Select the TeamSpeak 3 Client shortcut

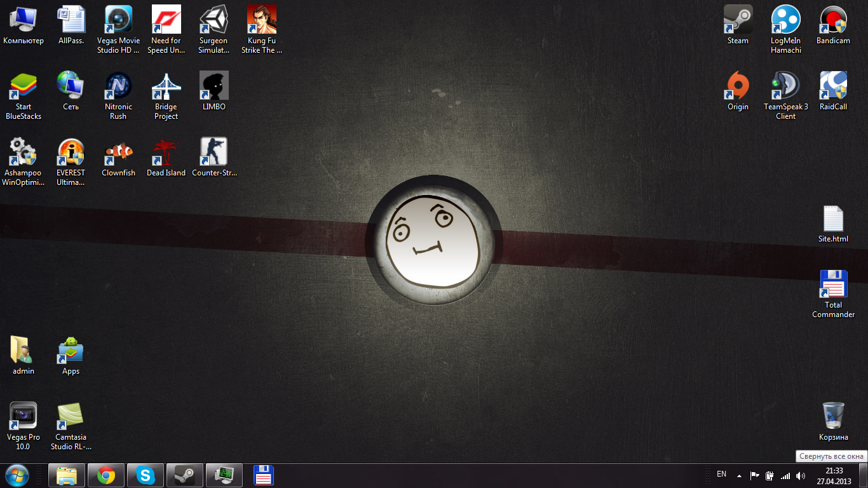click(786, 95)
